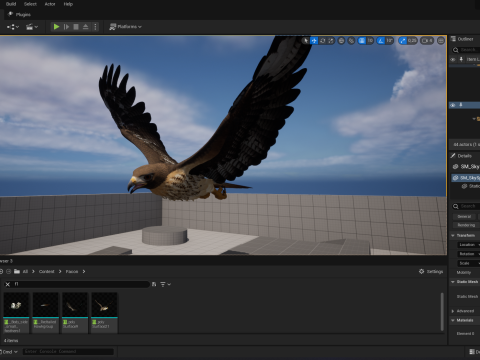The image size is (480, 360).
Task: Toggle scale snapping icon in viewport
Action: tap(403, 41)
